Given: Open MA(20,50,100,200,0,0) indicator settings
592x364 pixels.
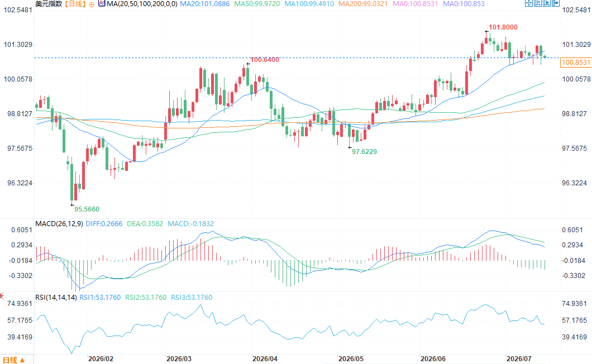Looking at the screenshot, I should pos(142,4).
